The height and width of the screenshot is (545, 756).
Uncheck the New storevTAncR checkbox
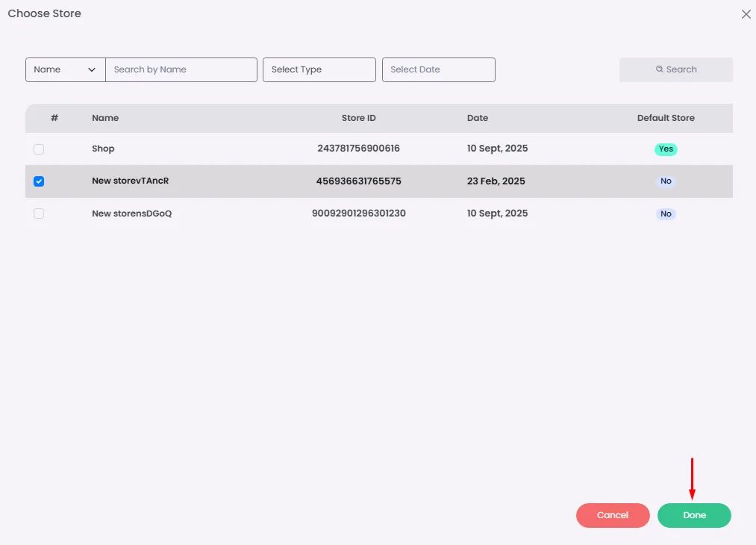pos(39,181)
